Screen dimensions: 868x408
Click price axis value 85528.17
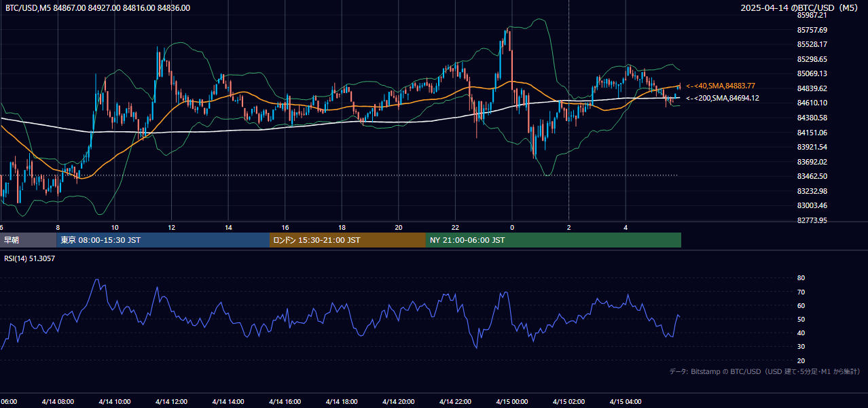tap(812, 44)
